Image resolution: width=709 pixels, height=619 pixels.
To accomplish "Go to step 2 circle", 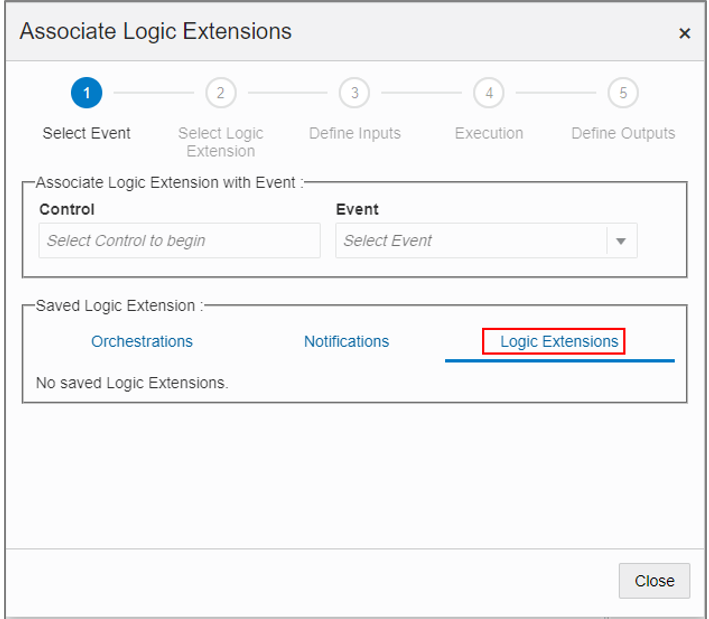I will pos(221,93).
